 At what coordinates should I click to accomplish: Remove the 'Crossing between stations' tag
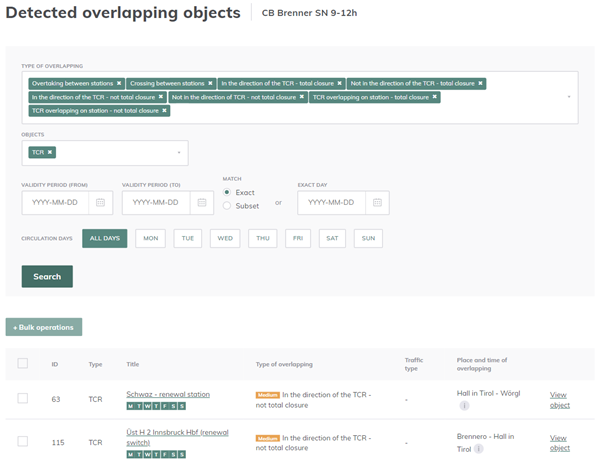(210, 83)
